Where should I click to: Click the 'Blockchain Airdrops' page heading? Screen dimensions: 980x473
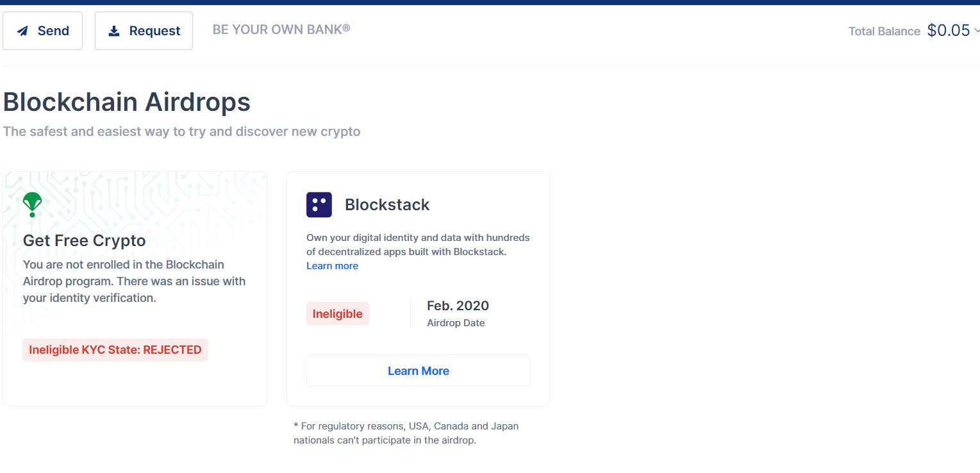pyautogui.click(x=127, y=103)
